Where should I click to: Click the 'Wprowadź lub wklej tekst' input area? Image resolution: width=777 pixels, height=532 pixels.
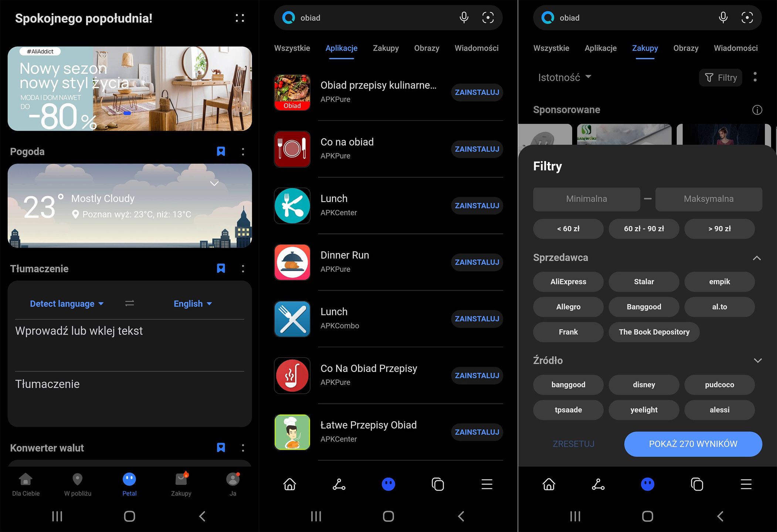[129, 344]
